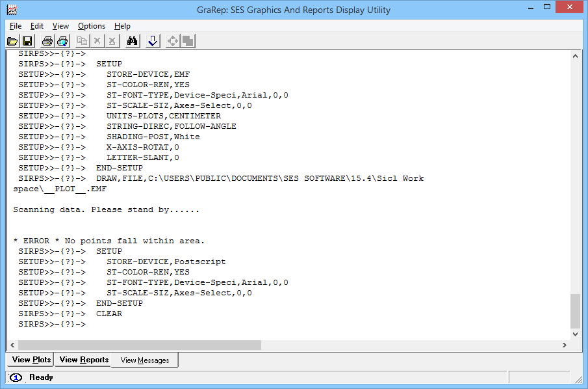Click the X-AXIS-ROTAT,0 line
The height and width of the screenshot is (389, 588).
99,147
